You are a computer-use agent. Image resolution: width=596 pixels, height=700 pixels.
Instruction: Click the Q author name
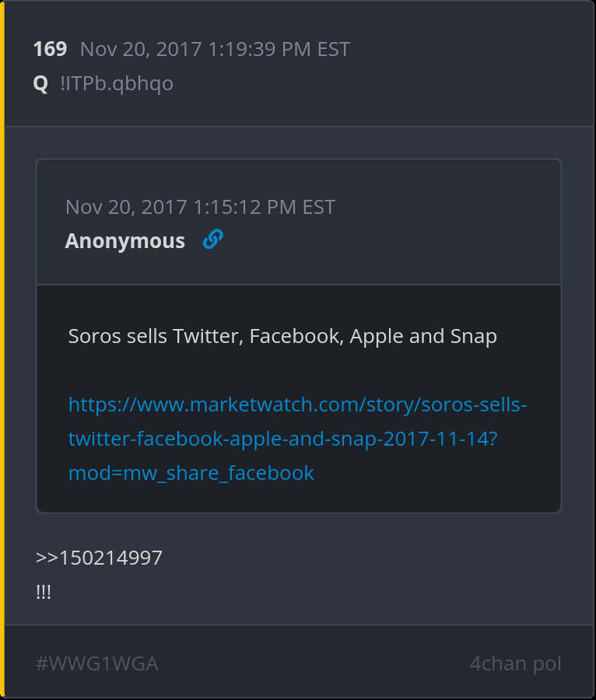(40, 83)
